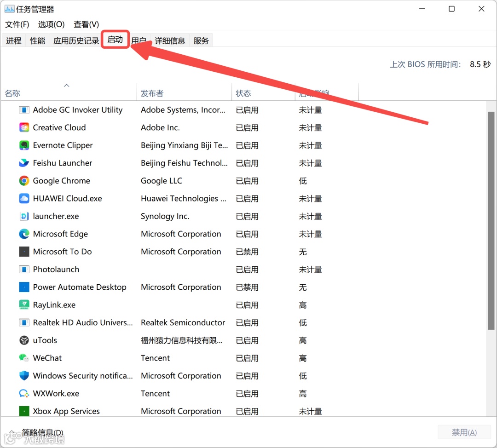The height and width of the screenshot is (448, 497).
Task: Sort by the 名称 column header
Action: [69, 92]
